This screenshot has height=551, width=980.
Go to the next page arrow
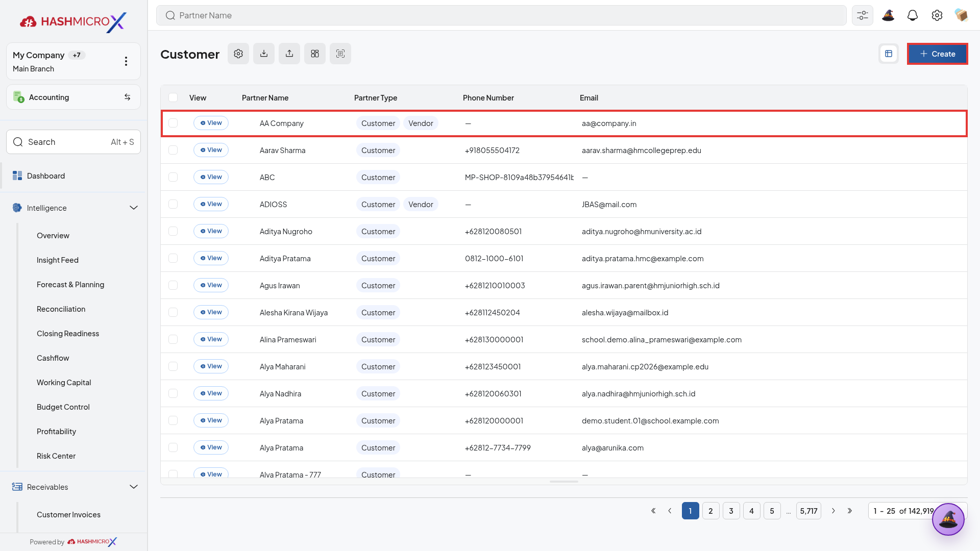click(834, 511)
